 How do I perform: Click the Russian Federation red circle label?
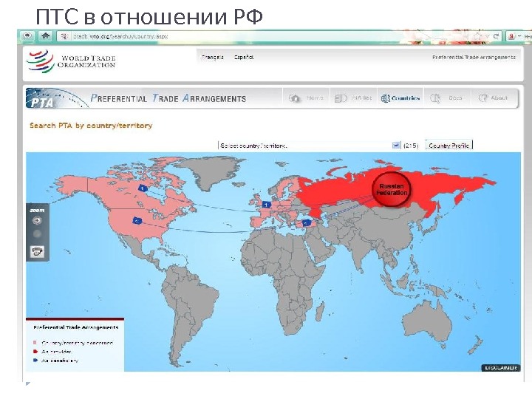click(392, 189)
